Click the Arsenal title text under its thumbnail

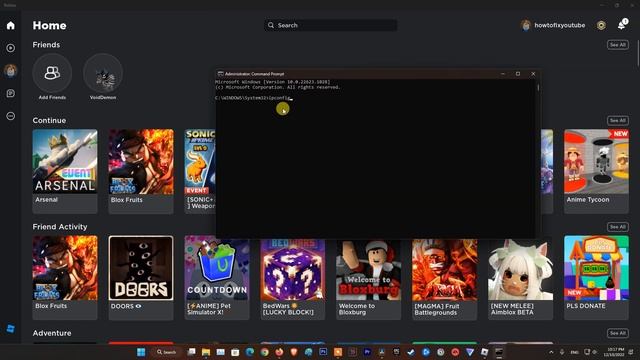coord(47,200)
